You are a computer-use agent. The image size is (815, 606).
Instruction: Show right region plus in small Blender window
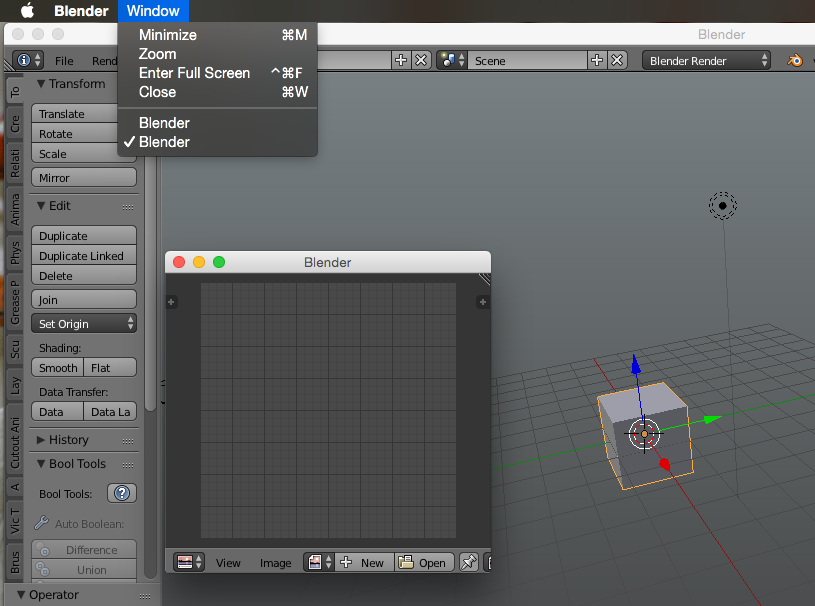tap(482, 302)
